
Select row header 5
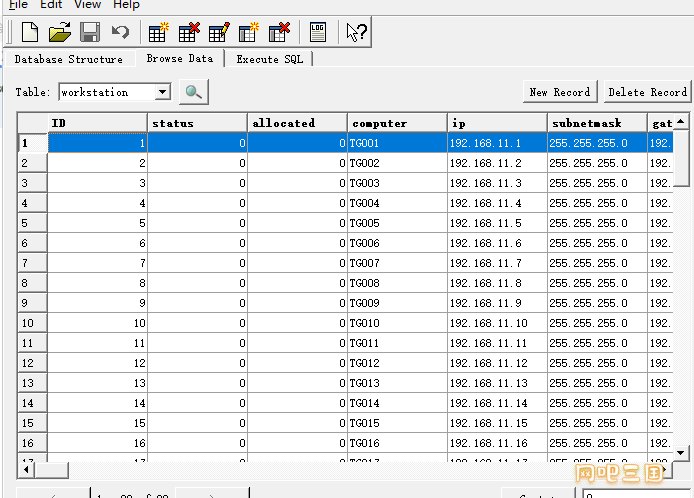tap(32, 223)
